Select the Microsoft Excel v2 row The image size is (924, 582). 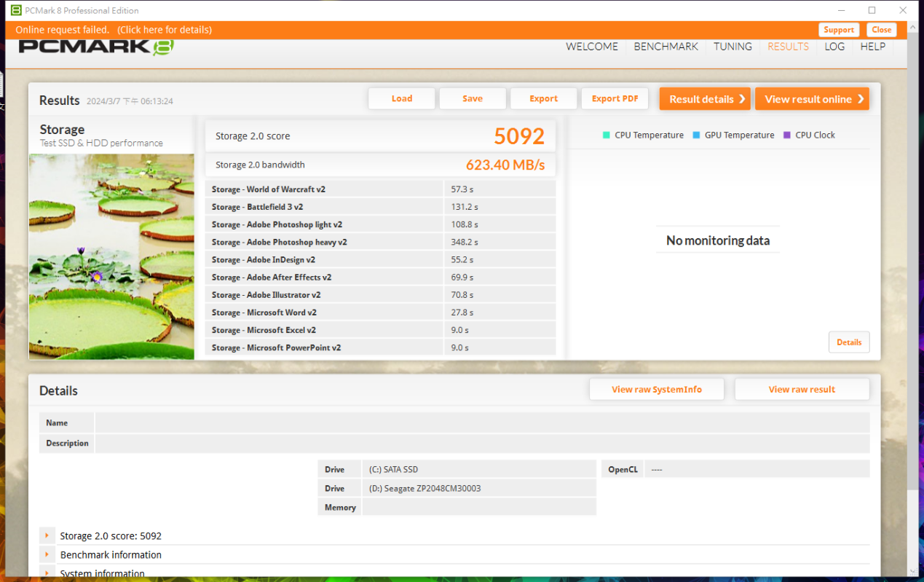[x=380, y=330]
